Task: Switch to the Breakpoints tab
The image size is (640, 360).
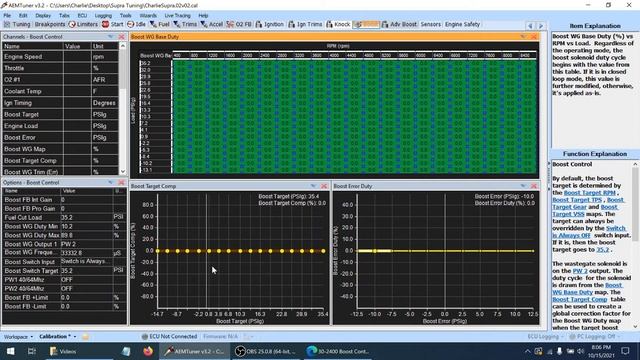Action: click(x=49, y=24)
